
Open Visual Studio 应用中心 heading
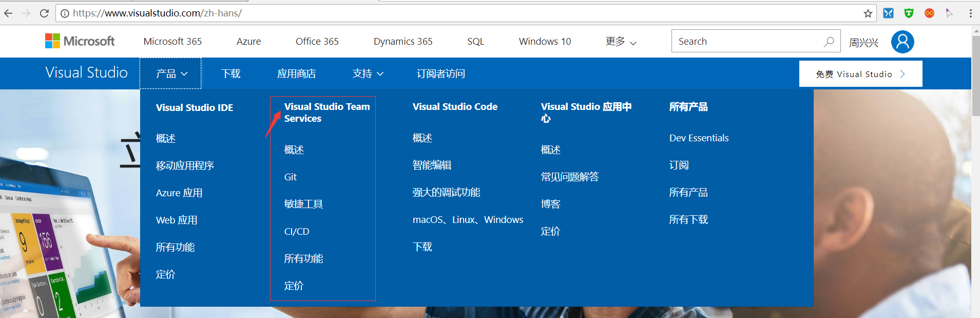[x=586, y=113]
